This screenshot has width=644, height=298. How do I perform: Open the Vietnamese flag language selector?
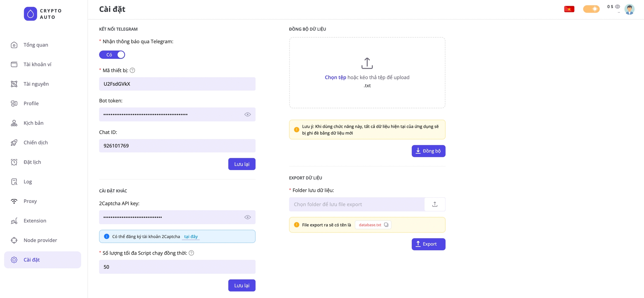click(569, 9)
